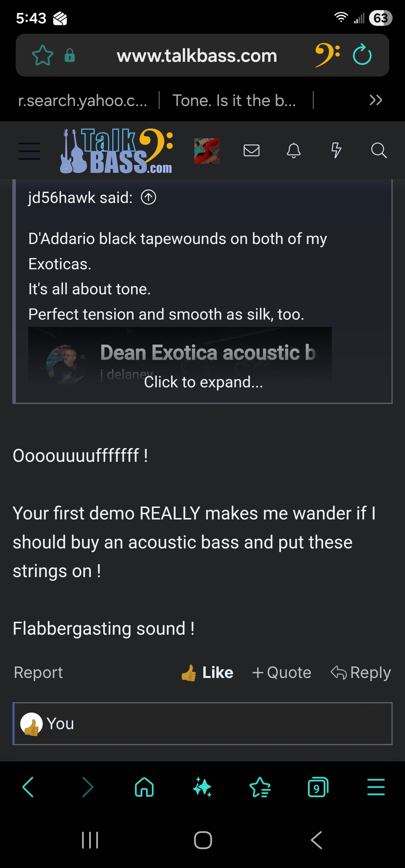The width and height of the screenshot is (405, 868).
Task: Reload the page with refresh icon
Action: point(362,55)
